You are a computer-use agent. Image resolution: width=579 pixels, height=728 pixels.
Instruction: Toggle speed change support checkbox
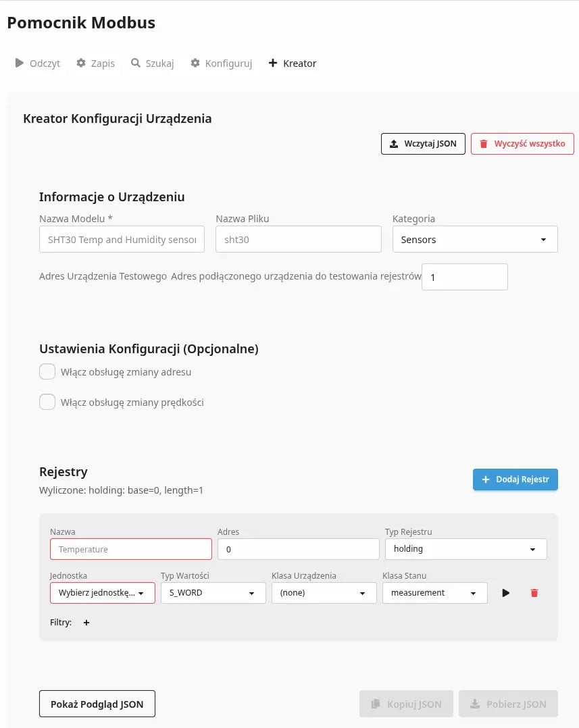coord(47,402)
